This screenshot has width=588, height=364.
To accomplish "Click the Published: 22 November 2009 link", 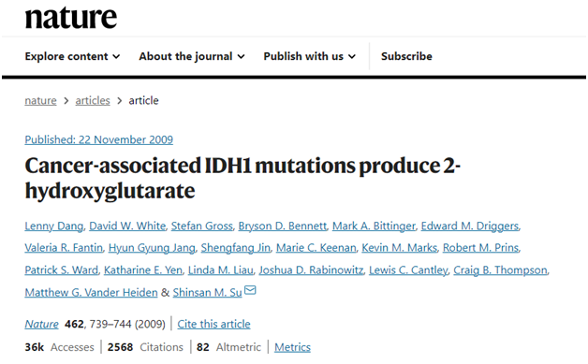I will tap(99, 139).
